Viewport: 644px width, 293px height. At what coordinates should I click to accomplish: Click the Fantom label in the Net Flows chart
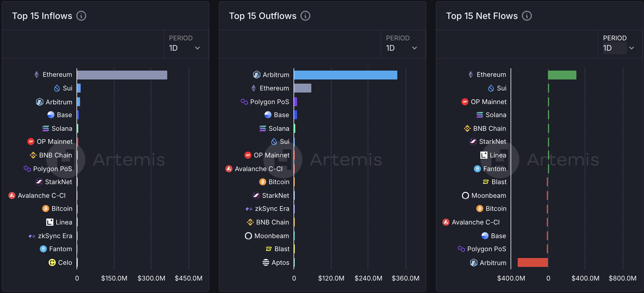(x=495, y=169)
